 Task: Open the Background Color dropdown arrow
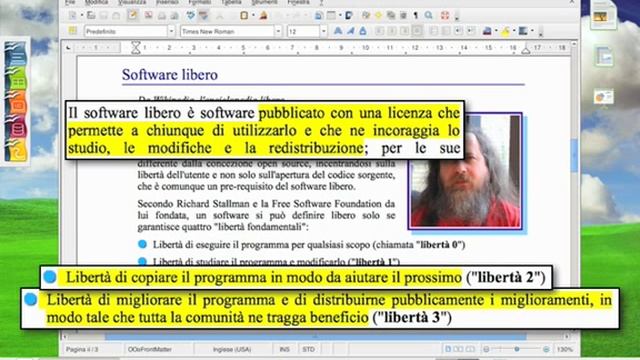pyautogui.click(x=532, y=31)
